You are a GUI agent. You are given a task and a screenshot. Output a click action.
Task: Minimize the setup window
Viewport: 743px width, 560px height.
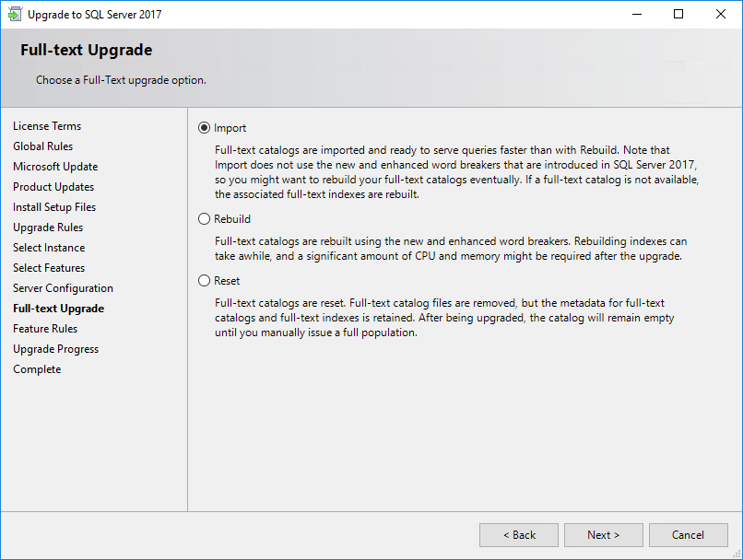click(637, 14)
